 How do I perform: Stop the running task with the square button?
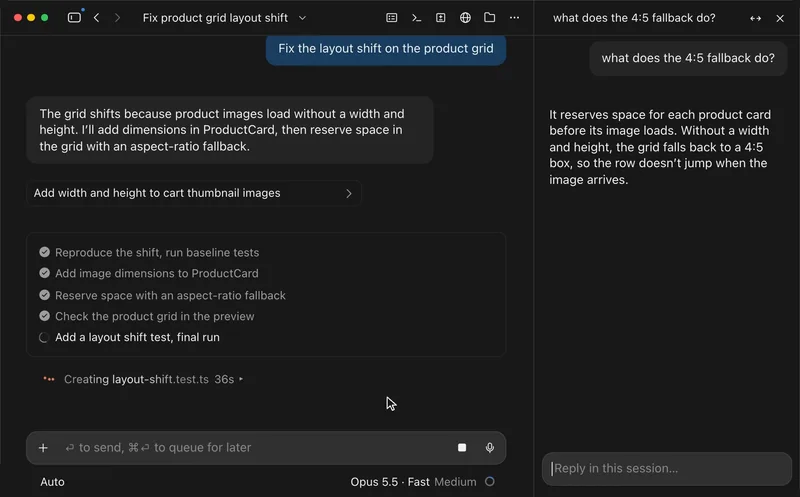coord(462,448)
